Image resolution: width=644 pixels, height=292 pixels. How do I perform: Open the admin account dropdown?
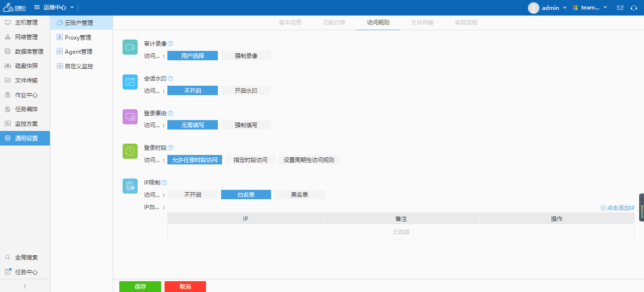tap(554, 8)
